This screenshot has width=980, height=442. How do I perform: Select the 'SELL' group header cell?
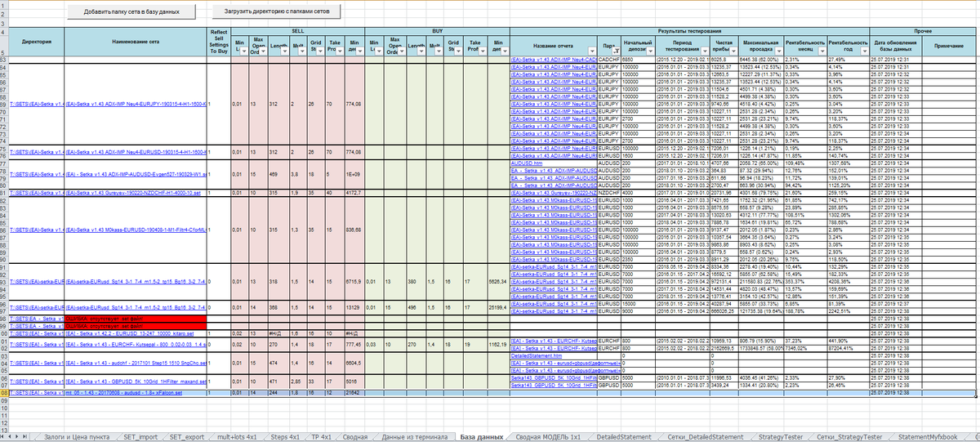point(297,30)
